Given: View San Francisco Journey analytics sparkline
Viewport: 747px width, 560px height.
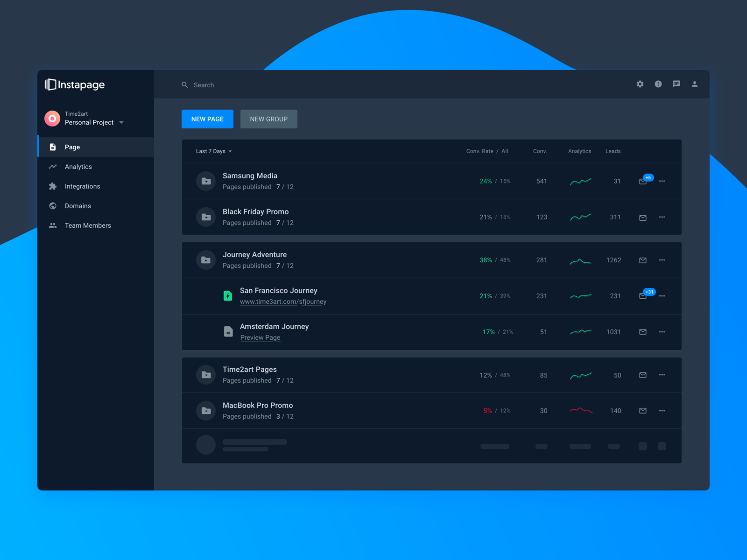Looking at the screenshot, I should [x=581, y=296].
